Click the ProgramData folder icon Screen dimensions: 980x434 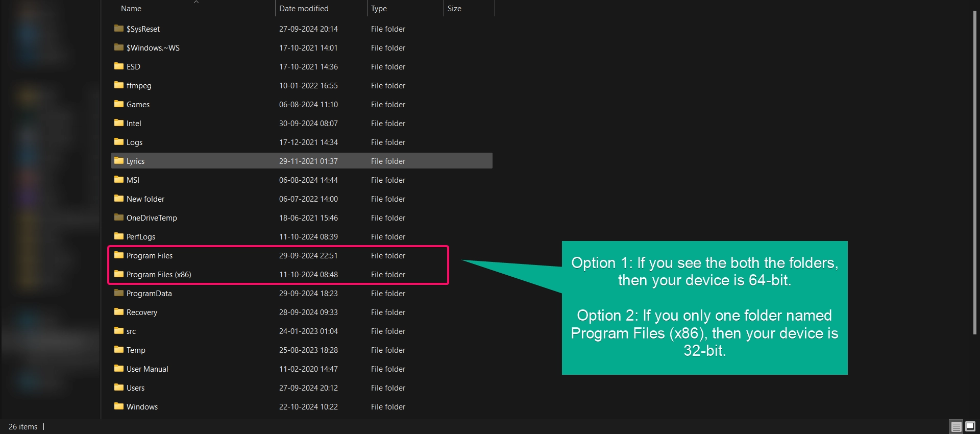pos(119,293)
